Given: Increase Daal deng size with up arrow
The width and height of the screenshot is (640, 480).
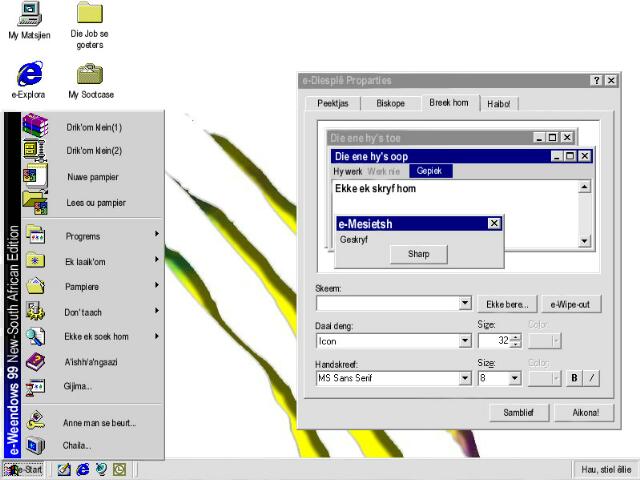Looking at the screenshot, I should 516,337.
